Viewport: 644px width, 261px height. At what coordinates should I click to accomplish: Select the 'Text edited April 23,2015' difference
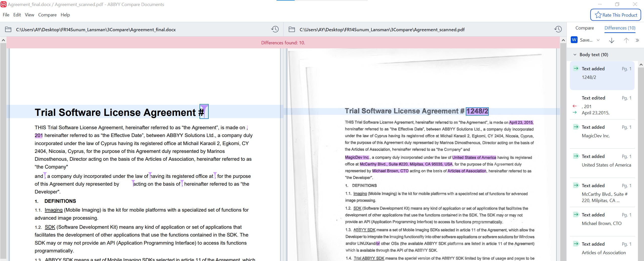(x=602, y=105)
